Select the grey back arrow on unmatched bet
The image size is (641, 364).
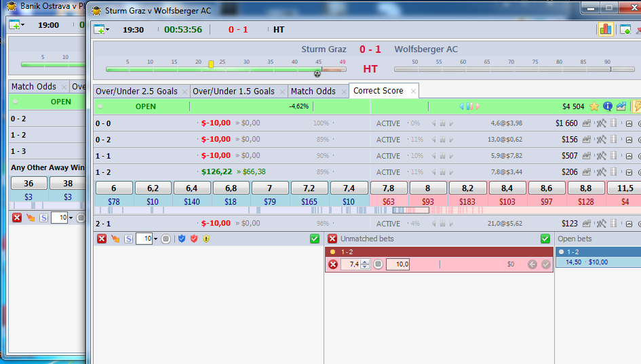click(532, 264)
